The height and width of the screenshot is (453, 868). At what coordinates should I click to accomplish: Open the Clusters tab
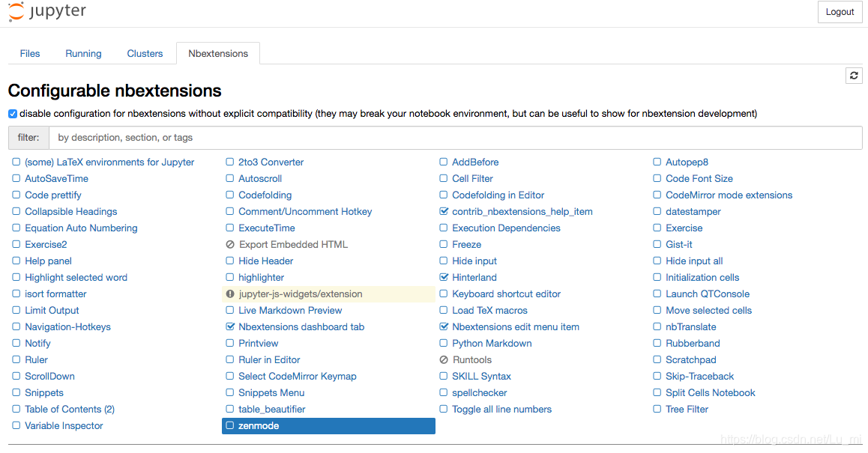tap(145, 54)
